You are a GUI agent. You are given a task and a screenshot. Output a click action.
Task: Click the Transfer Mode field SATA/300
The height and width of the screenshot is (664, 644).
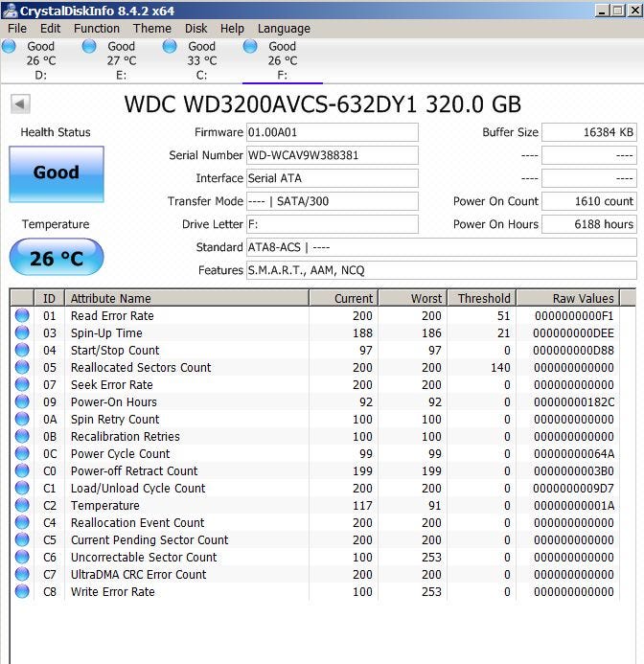pyautogui.click(x=333, y=201)
